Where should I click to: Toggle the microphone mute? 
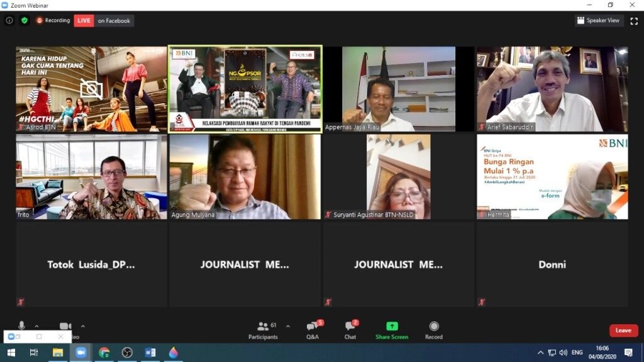click(22, 326)
